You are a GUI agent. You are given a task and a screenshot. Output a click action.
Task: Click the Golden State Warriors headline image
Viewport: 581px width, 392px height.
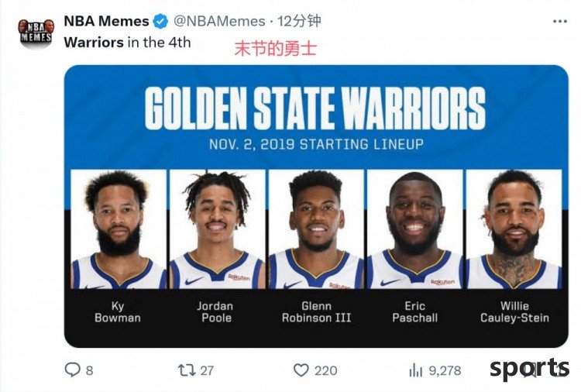(315, 108)
